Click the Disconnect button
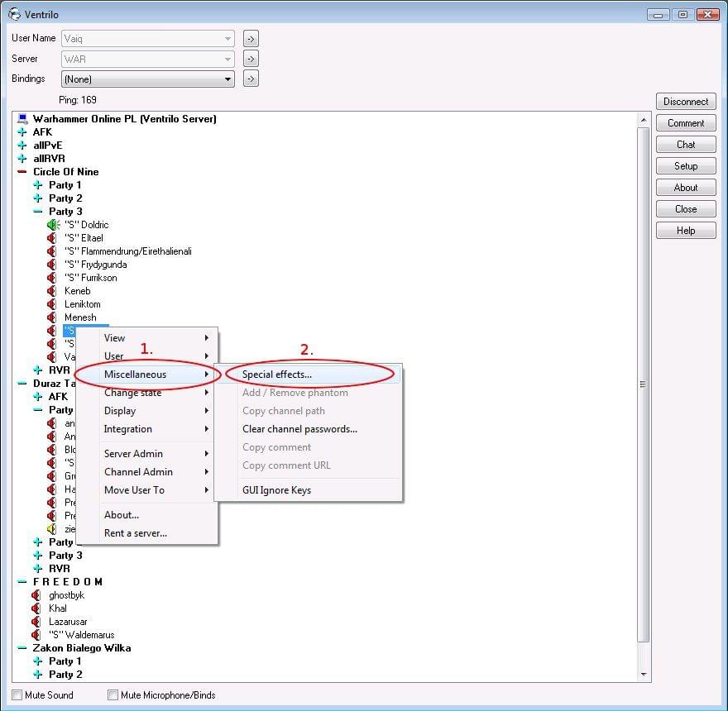Screen dimensions: 728x711 pyautogui.click(x=686, y=102)
